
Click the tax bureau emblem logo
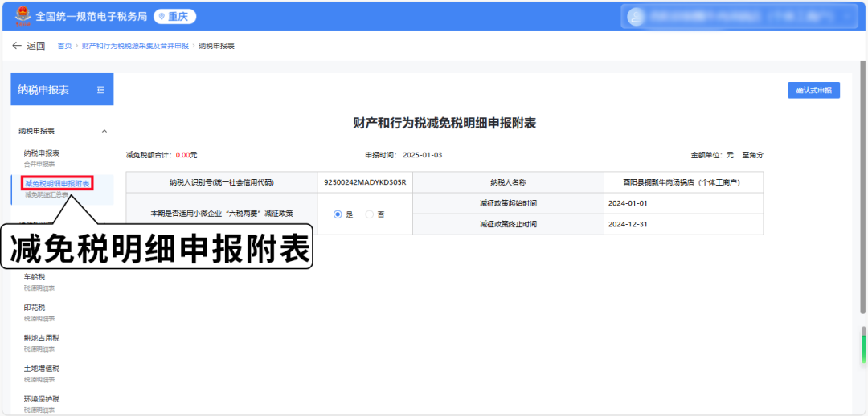(x=22, y=16)
